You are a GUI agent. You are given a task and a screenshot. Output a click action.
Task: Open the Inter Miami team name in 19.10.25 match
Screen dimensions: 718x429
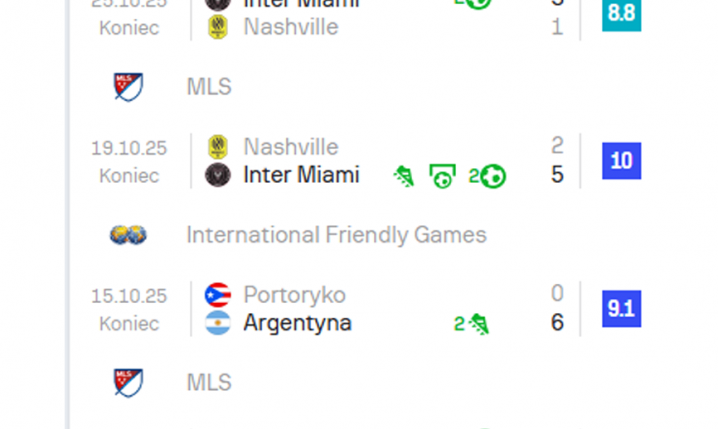(x=301, y=175)
